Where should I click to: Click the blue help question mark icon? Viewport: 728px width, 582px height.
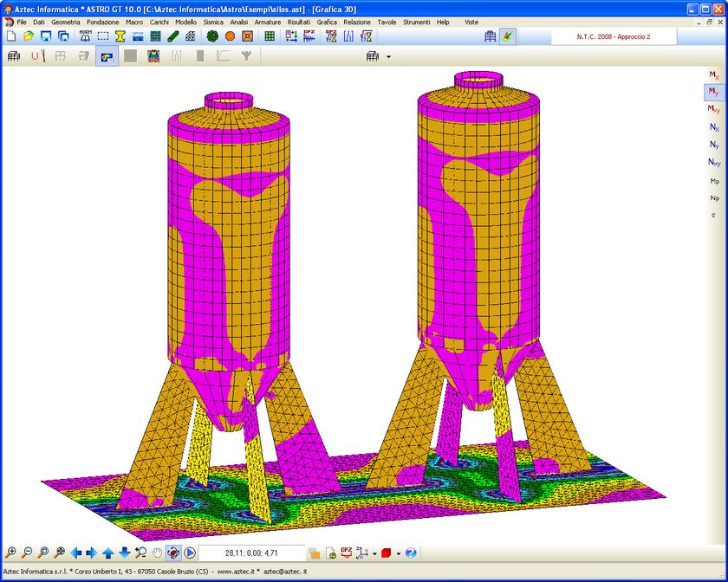(411, 553)
